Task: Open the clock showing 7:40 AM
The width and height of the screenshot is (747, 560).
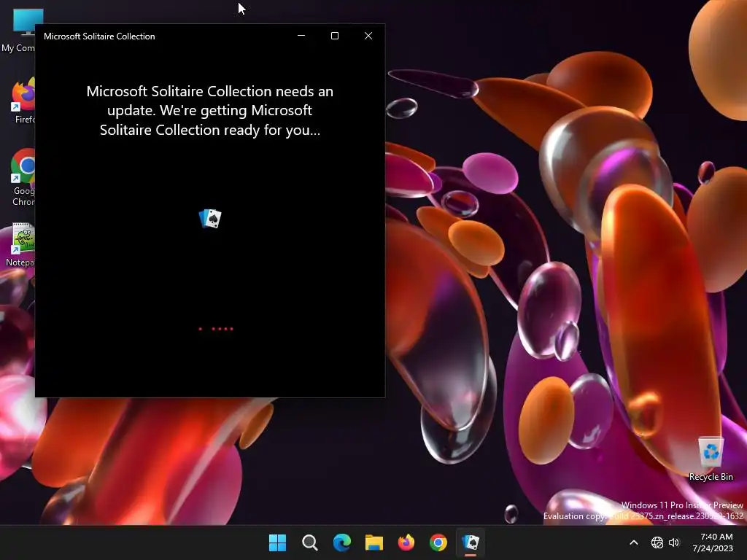Action: (713, 542)
